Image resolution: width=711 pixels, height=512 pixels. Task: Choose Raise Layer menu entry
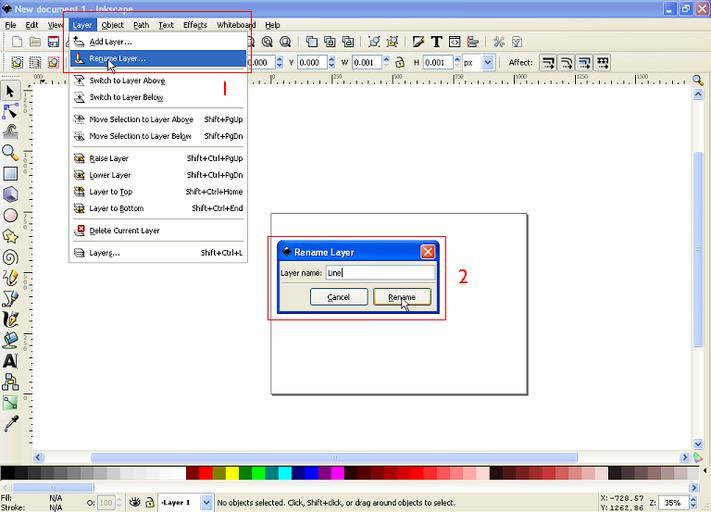click(x=158, y=158)
